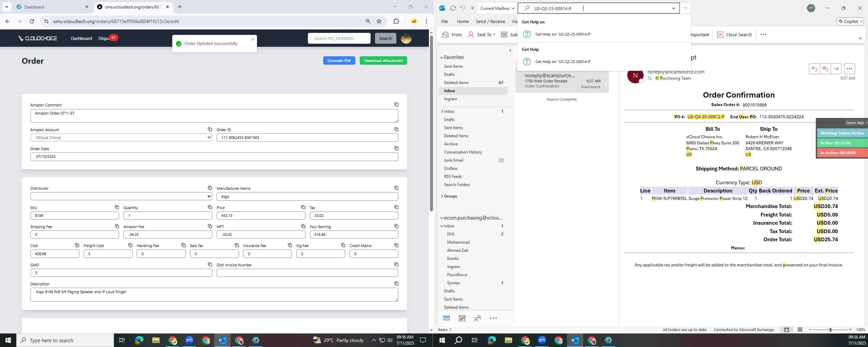
Task: Collapse the Favorites folder group
Action: point(442,57)
